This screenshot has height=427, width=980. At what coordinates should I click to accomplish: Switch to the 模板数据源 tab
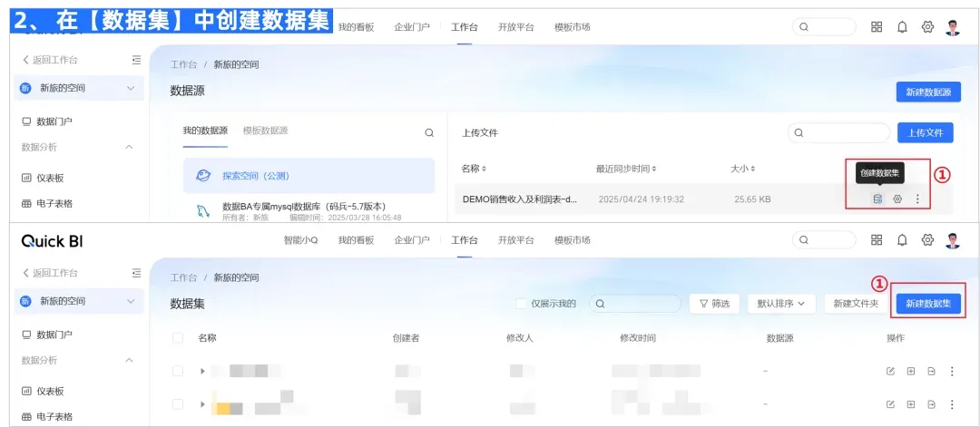266,131
